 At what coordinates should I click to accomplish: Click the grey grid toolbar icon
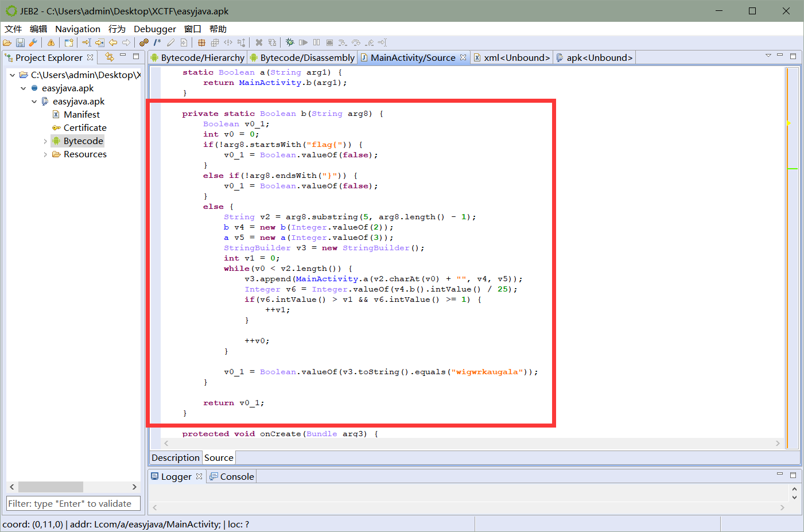coord(215,42)
